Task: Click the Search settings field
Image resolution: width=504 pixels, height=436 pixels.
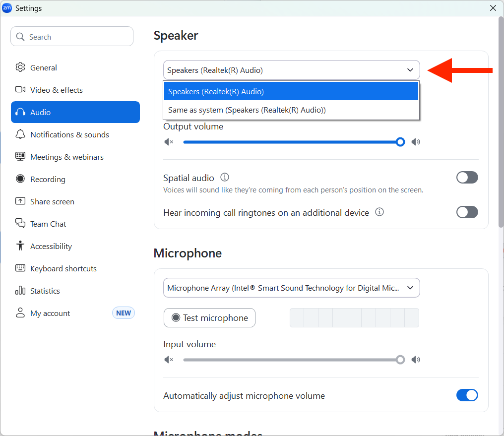Action: coord(72,36)
